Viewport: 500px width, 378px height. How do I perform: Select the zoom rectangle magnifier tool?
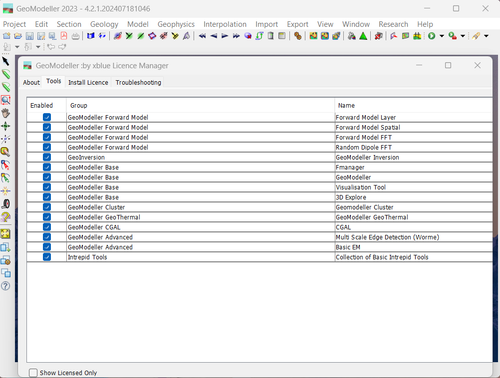click(6, 100)
